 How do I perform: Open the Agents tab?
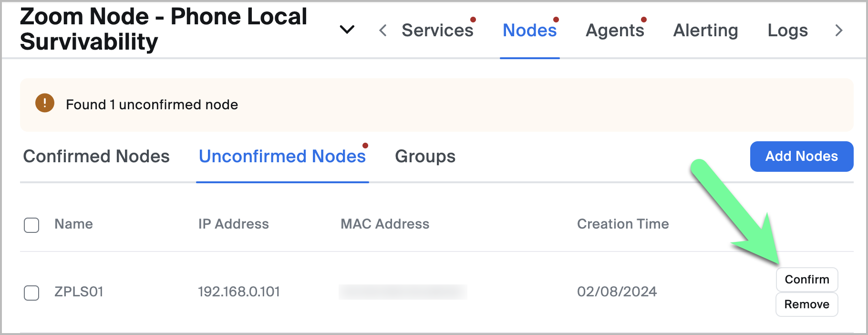[615, 31]
